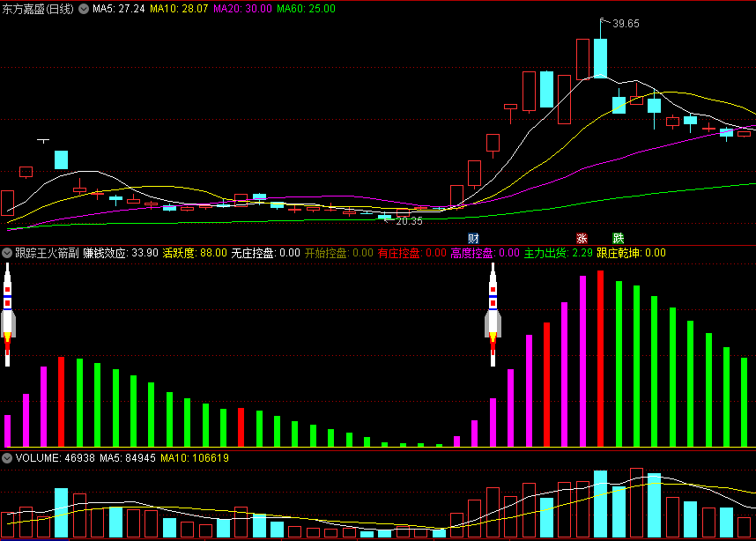Click the 活跃度: 88.00 value
The height and width of the screenshot is (541, 756).
[x=195, y=253]
